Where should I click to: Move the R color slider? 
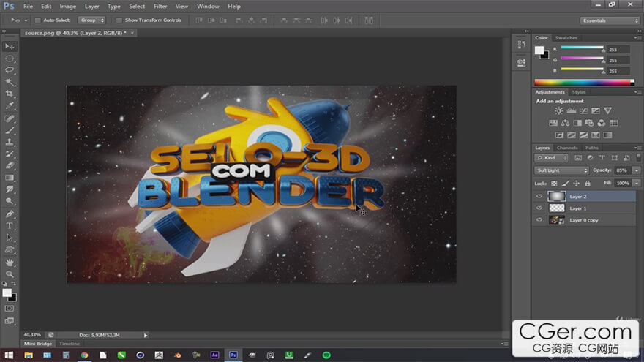point(603,49)
